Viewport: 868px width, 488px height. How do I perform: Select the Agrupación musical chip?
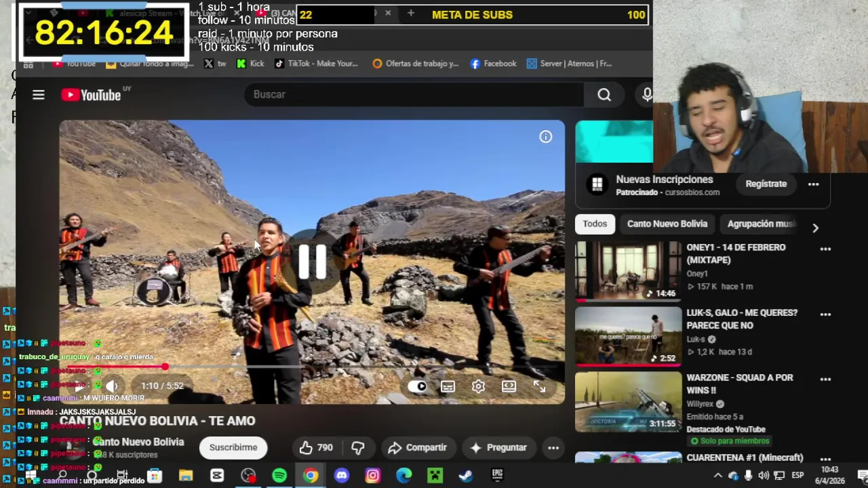tap(759, 224)
